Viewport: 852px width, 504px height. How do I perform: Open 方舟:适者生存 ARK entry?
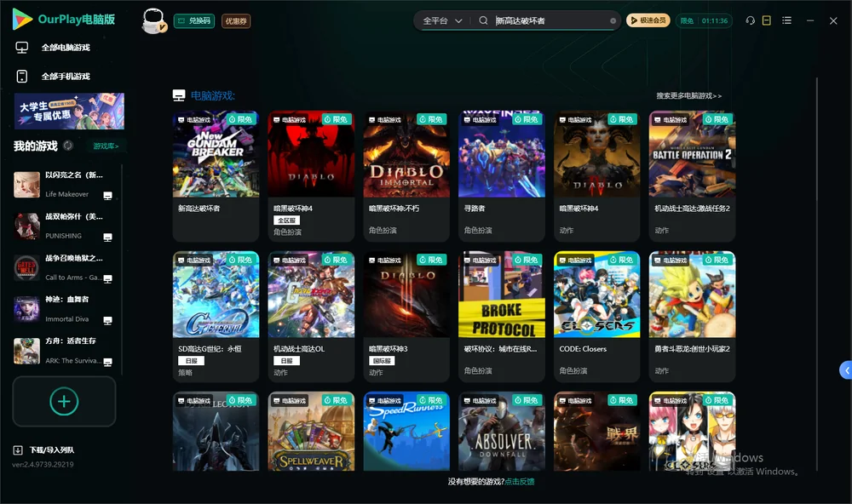point(63,351)
